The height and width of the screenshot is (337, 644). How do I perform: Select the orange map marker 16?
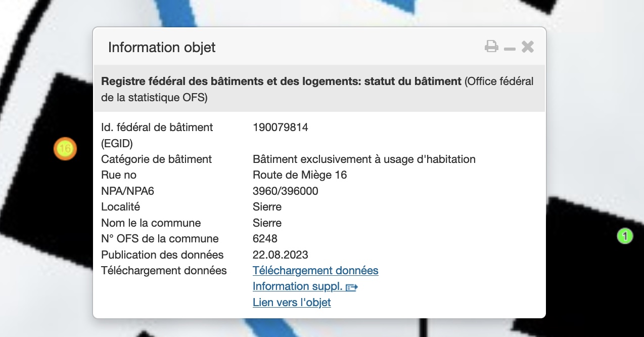coord(65,149)
